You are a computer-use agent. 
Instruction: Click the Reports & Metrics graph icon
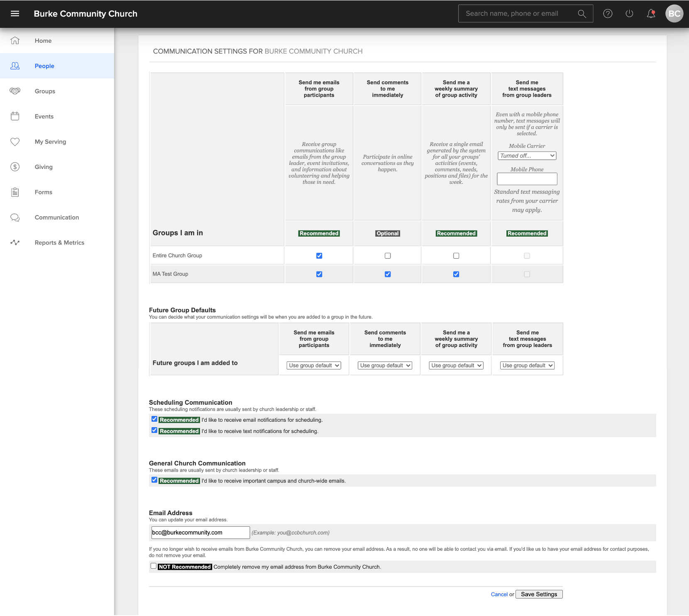[15, 243]
